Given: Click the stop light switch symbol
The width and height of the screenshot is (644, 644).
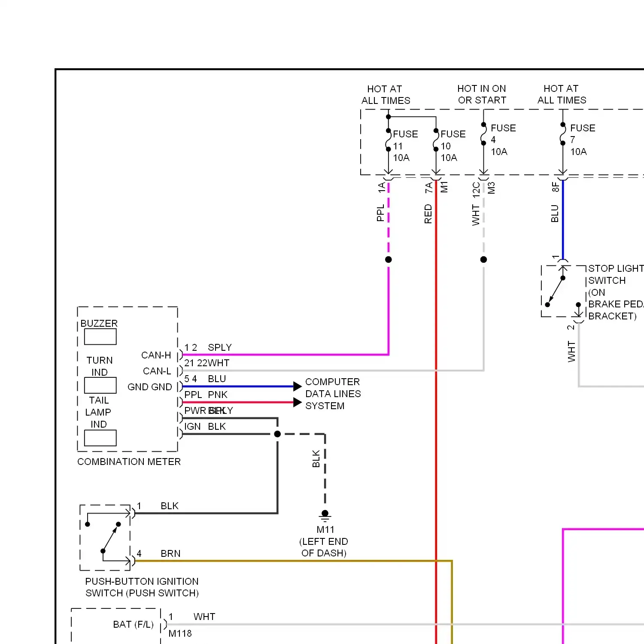Looking at the screenshot, I should pos(563,291).
